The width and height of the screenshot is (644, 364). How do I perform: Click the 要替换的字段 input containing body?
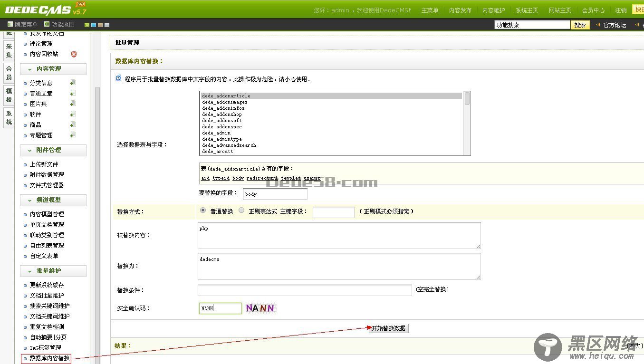coord(275,194)
